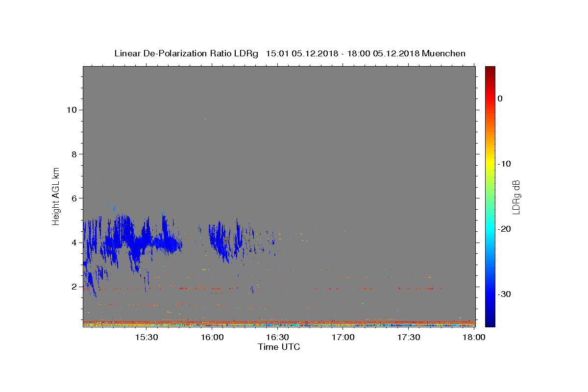
Task: Click the 16:00 time tick label
Action: pyautogui.click(x=212, y=337)
